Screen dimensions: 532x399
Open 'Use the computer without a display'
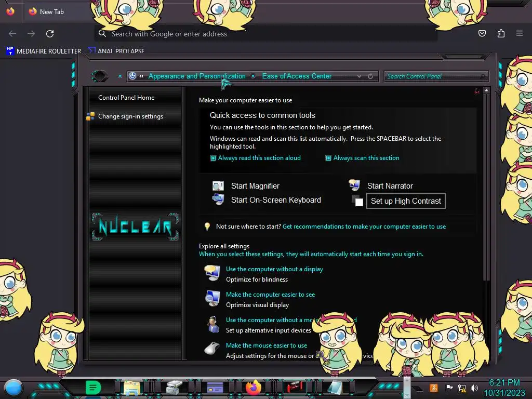click(x=274, y=269)
